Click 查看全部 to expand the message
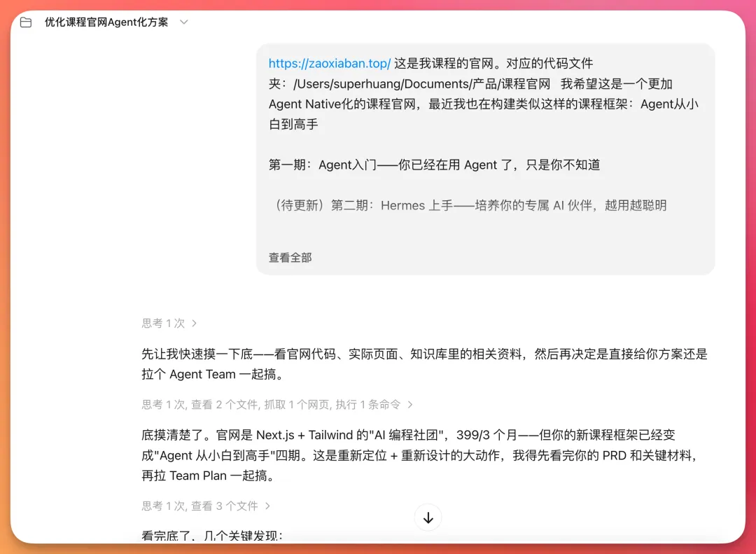The image size is (756, 554). coord(290,258)
